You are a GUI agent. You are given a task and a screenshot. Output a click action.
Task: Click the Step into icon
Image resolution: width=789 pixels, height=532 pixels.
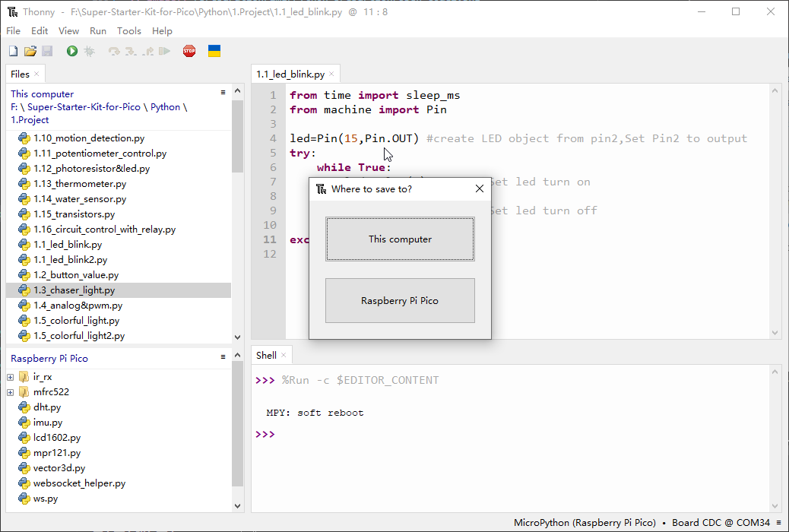click(131, 51)
